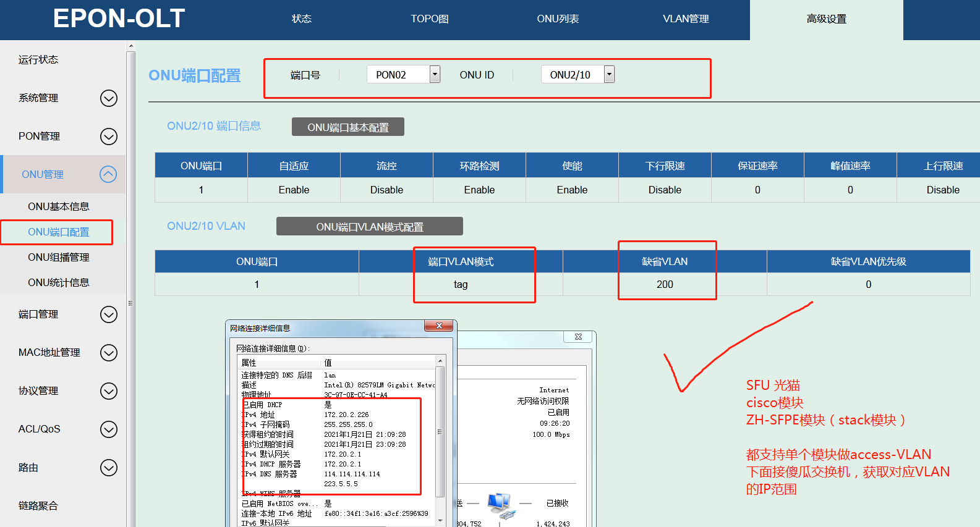Expand the 路由 chevron icon
This screenshot has height=527, width=980.
pos(109,468)
